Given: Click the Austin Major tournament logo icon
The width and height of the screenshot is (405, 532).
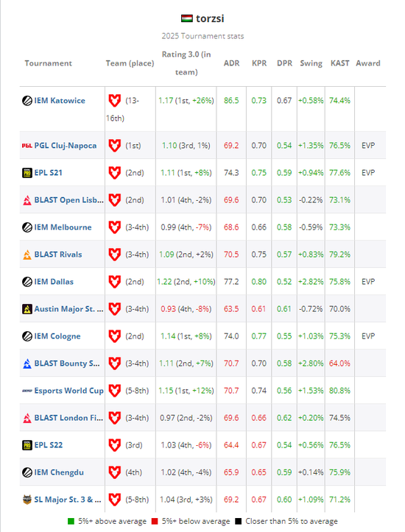Looking at the screenshot, I should pyautogui.click(x=27, y=309).
